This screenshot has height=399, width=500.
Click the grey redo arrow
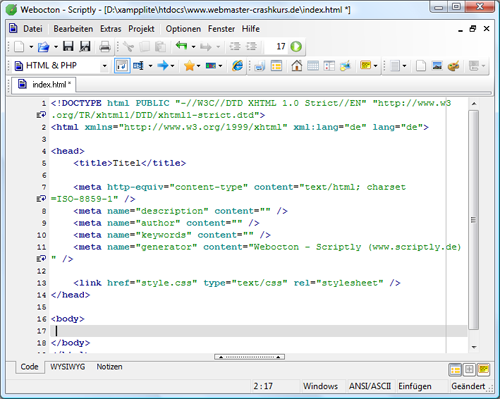pos(206,47)
